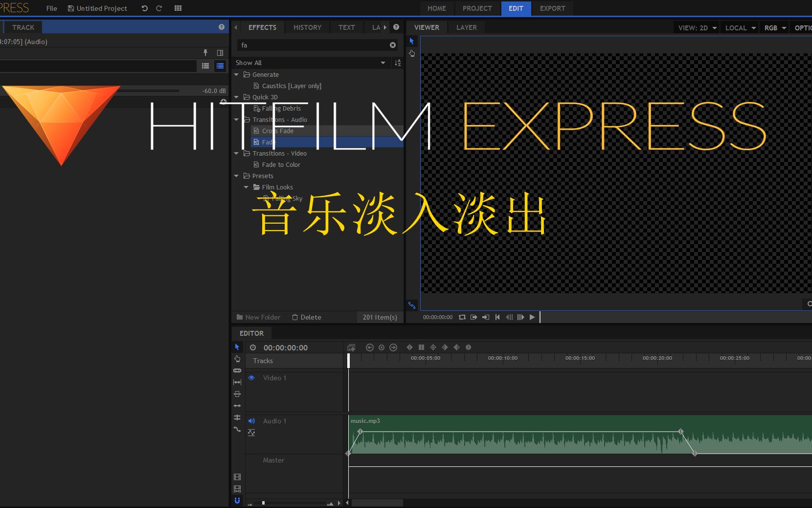Jump to start of timeline

click(497, 317)
